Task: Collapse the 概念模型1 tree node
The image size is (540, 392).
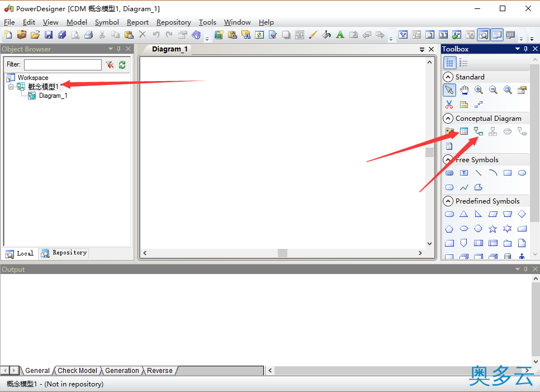Action: coord(11,87)
